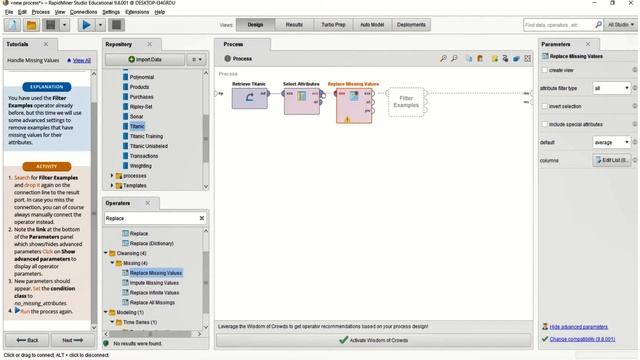Click the Filter Examples placeholder operator
This screenshot has width=640, height=360.
[x=406, y=102]
